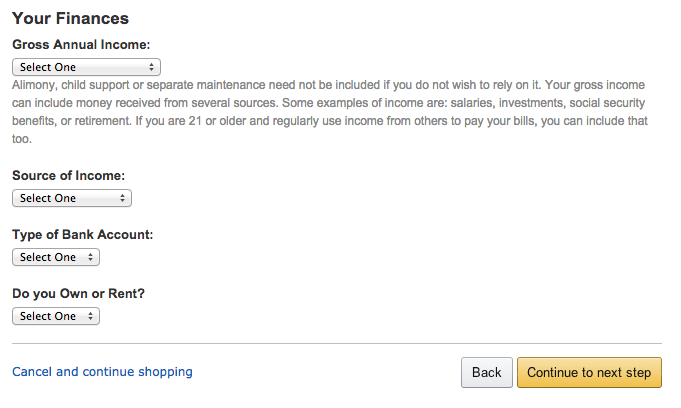Click the Your Finances heading
This screenshot has width=681, height=408.
pos(70,18)
